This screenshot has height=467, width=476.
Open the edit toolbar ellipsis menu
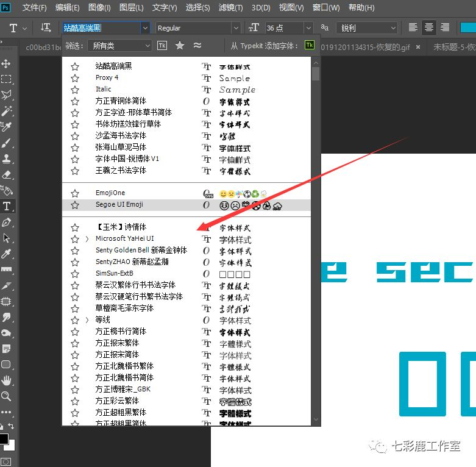[6, 412]
